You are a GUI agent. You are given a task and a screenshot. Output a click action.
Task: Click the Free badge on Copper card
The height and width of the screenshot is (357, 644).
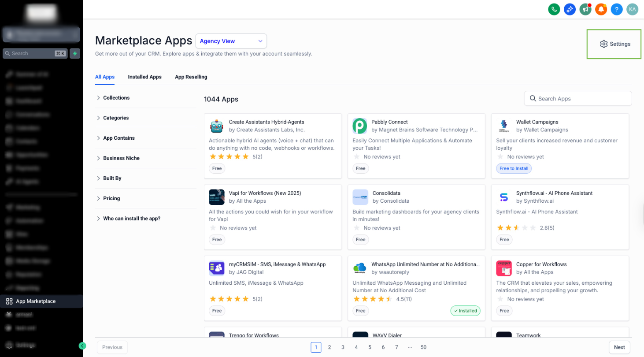click(x=504, y=311)
